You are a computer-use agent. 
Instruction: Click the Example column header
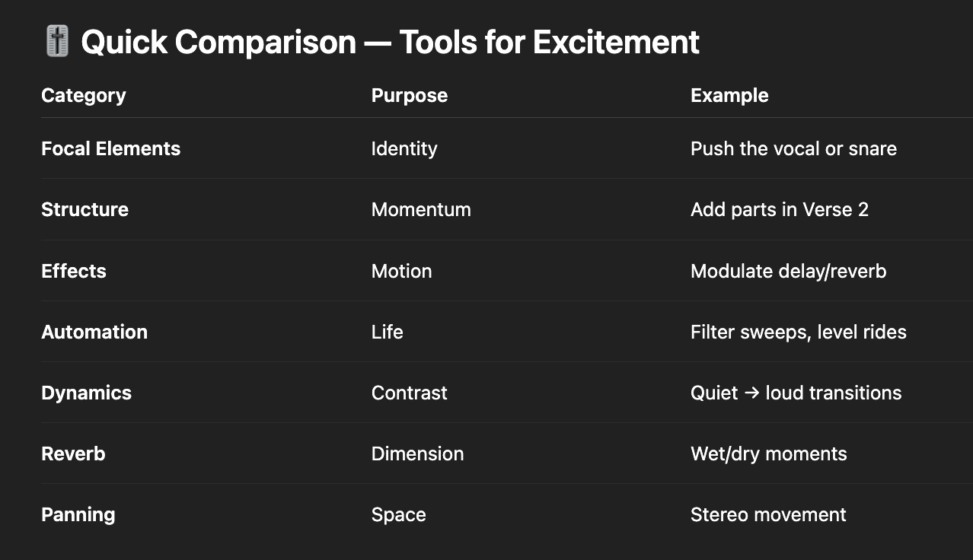729,95
